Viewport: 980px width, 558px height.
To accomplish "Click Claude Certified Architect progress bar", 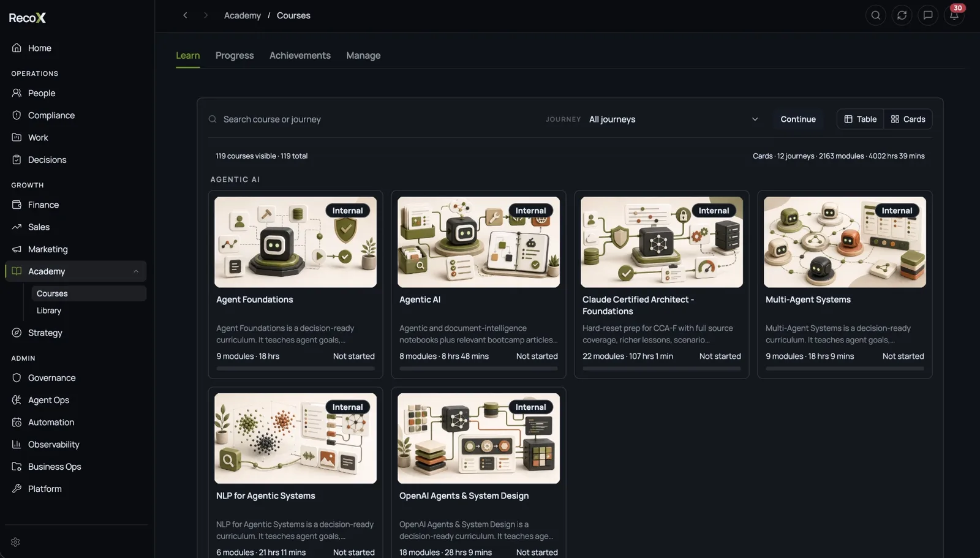I will pyautogui.click(x=661, y=369).
